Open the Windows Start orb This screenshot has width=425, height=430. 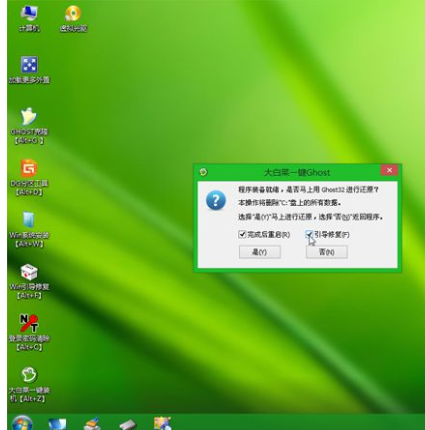point(22,423)
